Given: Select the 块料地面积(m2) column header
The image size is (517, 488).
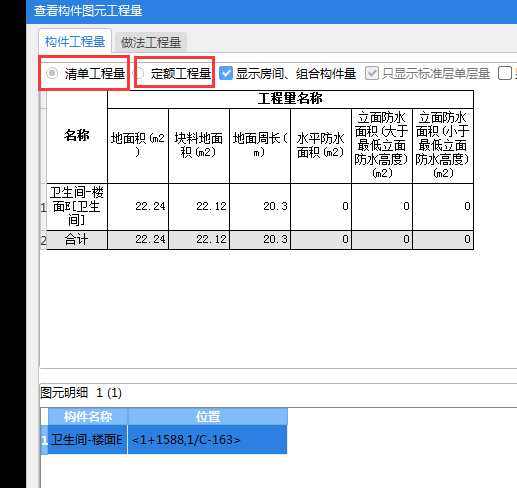Looking at the screenshot, I should pos(199,146).
